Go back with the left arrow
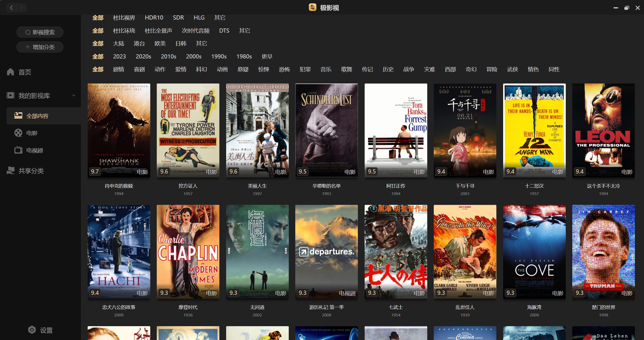Screen dimensions: 644x340 pyautogui.click(x=11, y=8)
